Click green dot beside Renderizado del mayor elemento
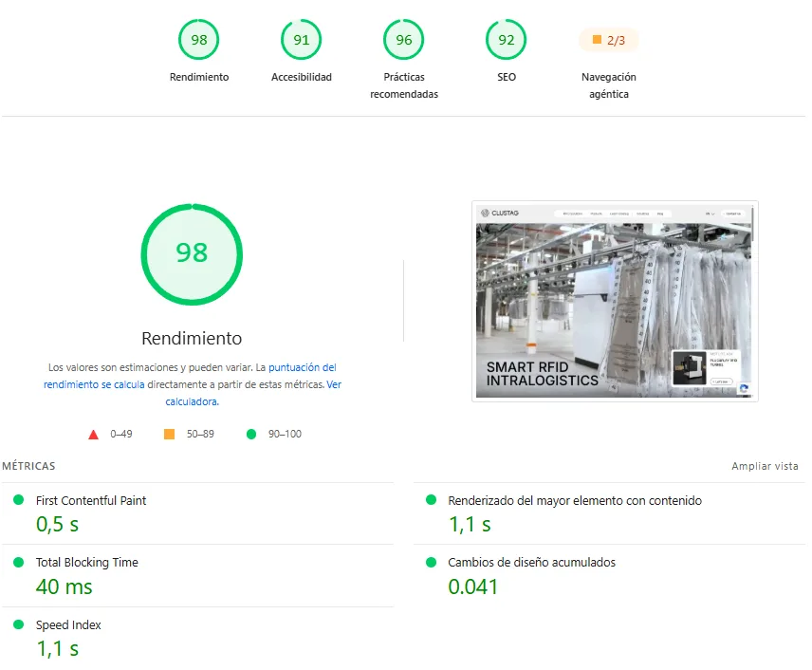The height and width of the screenshot is (670, 812). (431, 499)
